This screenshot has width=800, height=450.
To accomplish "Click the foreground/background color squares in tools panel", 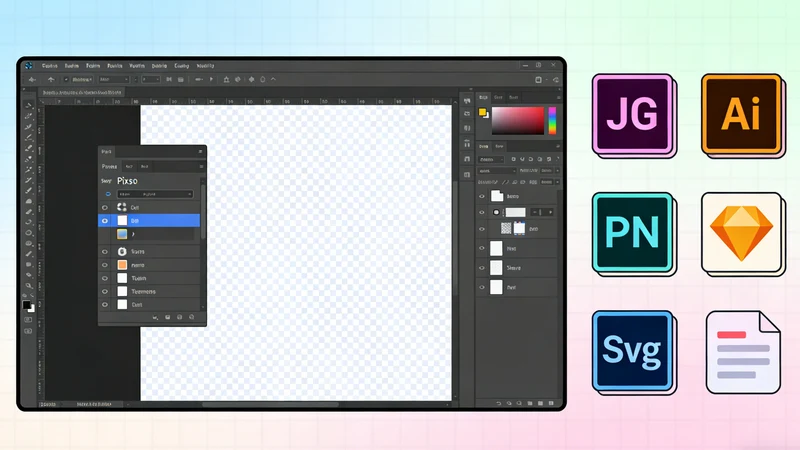I will pos(28,306).
